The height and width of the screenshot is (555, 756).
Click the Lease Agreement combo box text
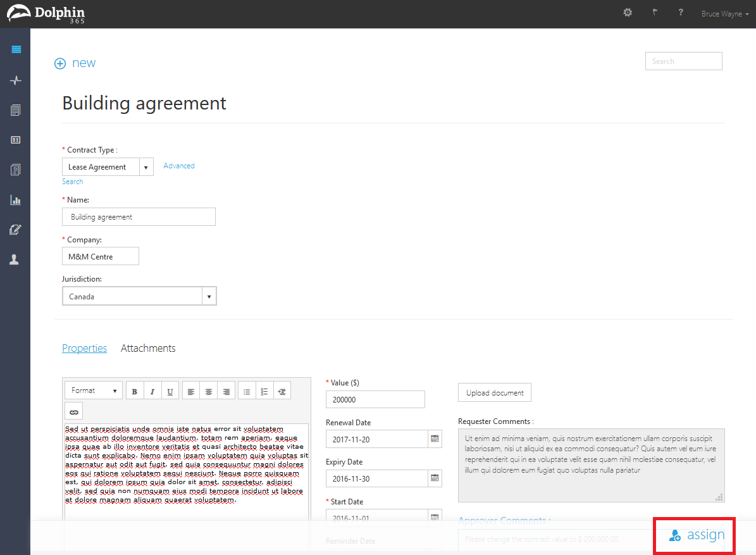click(x=101, y=167)
